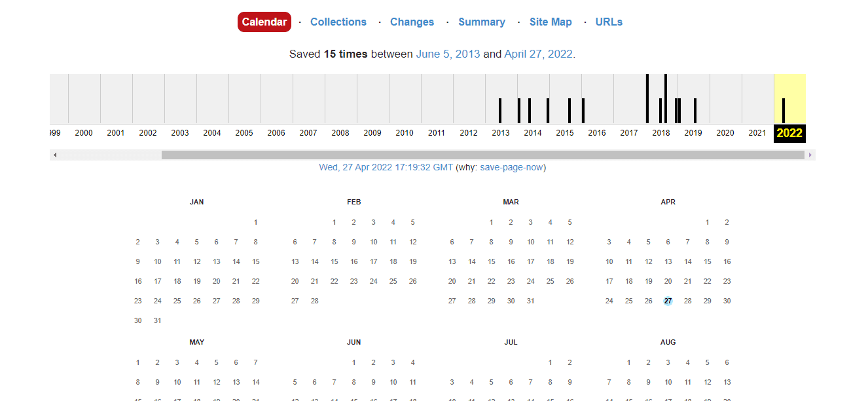Viewport: 868px width, 401px height.
Task: Select the highlighted April 27 capture date
Action: [x=668, y=301]
